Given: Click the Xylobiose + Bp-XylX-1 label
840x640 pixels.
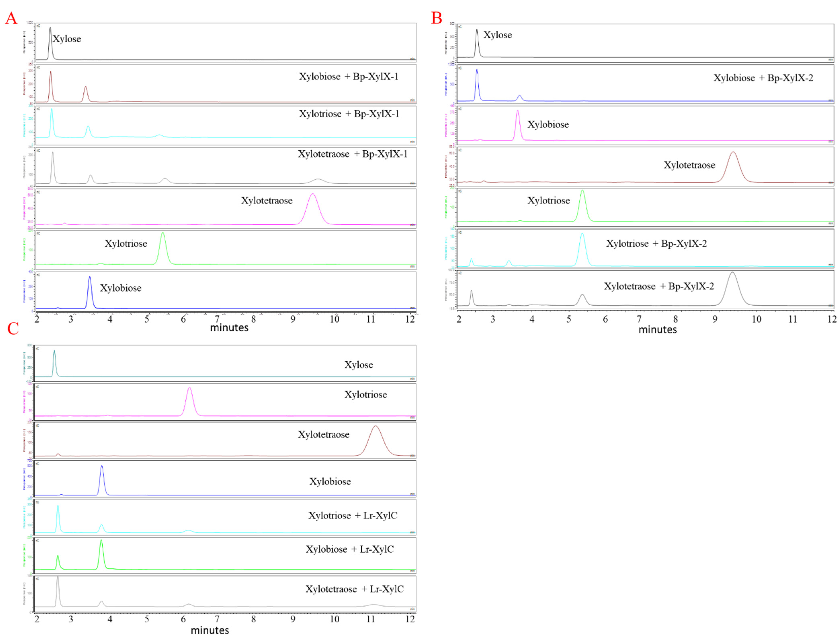Looking at the screenshot, I should click(x=348, y=77).
